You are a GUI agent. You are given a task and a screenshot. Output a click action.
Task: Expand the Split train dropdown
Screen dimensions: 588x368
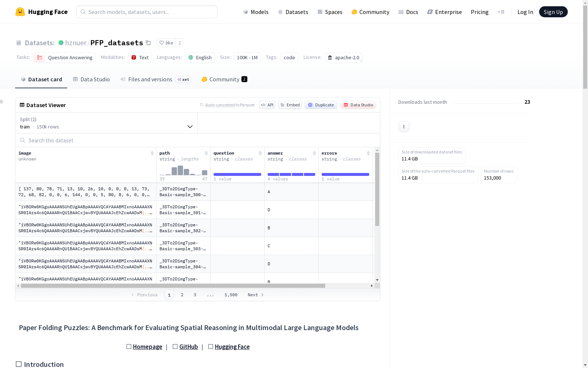tap(107, 123)
